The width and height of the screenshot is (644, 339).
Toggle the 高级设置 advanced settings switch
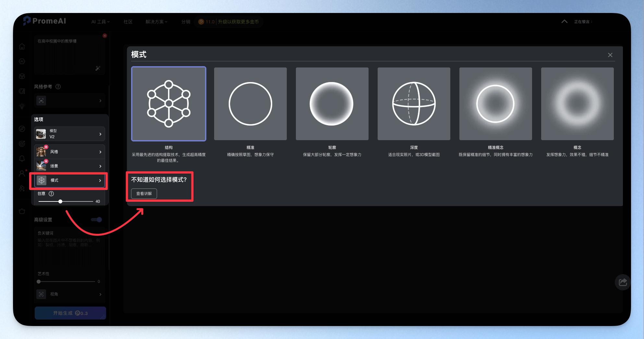tap(97, 220)
